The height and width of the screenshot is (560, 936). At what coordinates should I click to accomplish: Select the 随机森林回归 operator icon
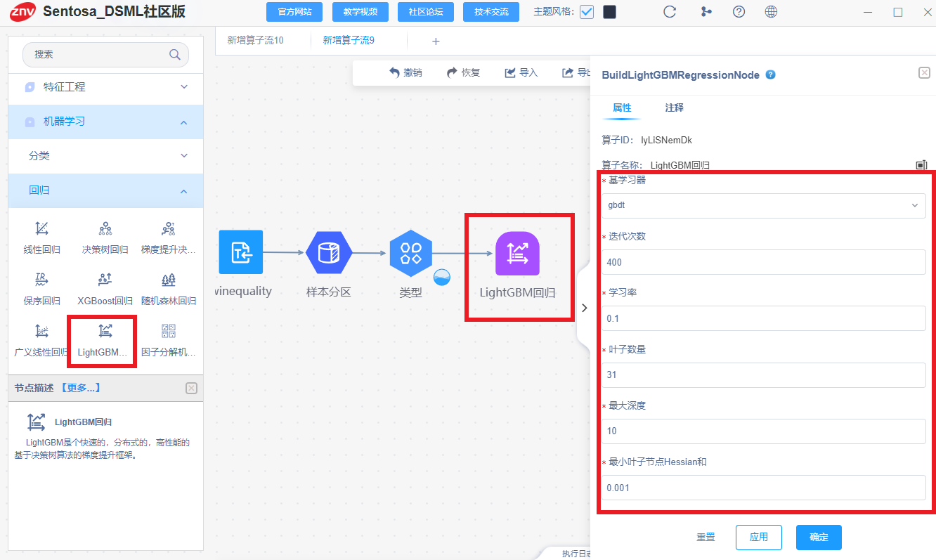tap(169, 280)
